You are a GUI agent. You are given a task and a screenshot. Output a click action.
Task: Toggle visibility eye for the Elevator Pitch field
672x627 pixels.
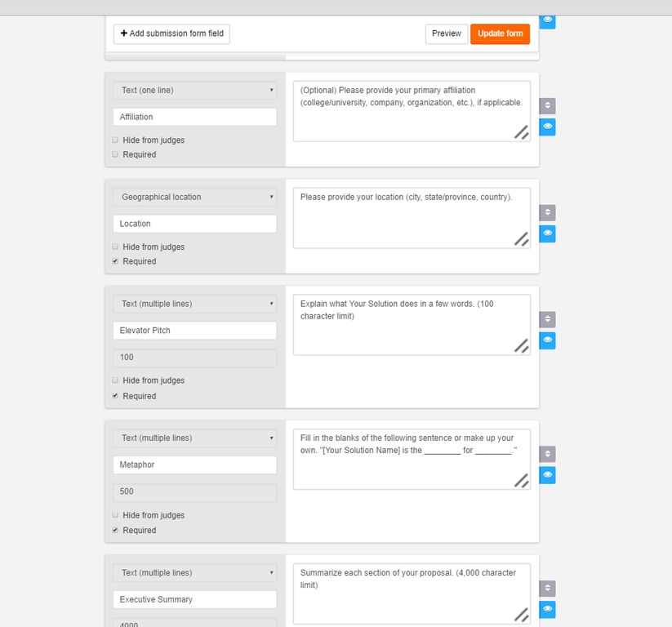(547, 340)
